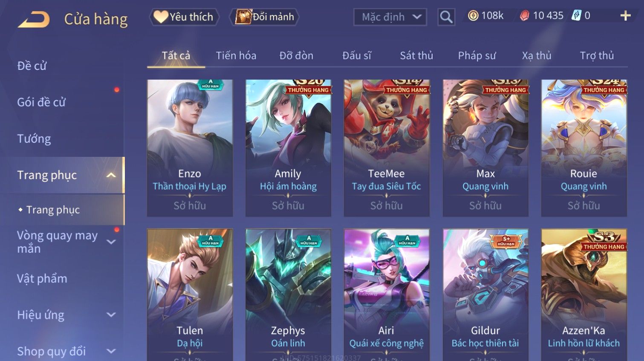This screenshot has height=361, width=644.
Task: Select the Enzo Thần thoại Hy Lạp skin
Action: click(x=190, y=148)
